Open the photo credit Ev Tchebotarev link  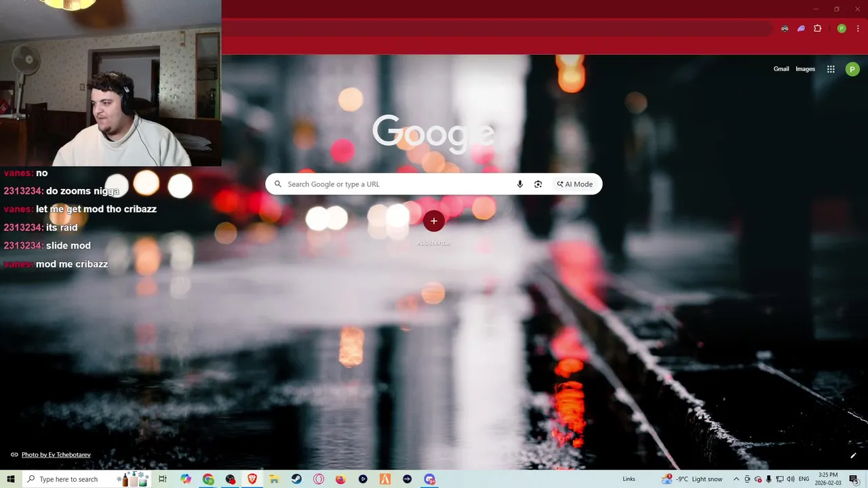[x=56, y=455]
